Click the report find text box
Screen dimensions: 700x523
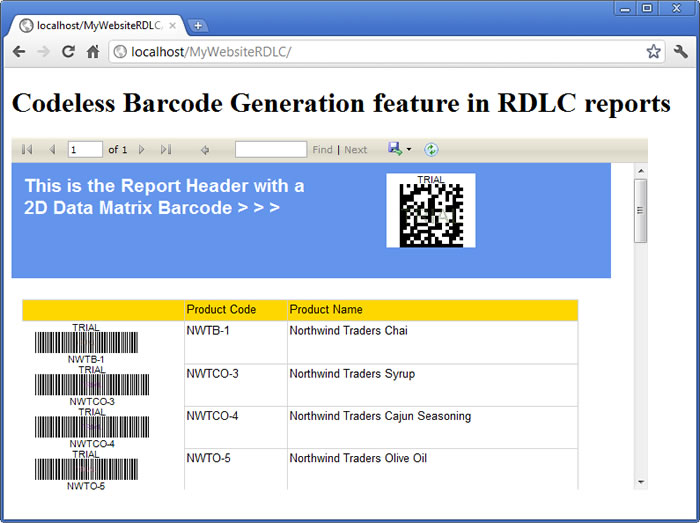(271, 149)
